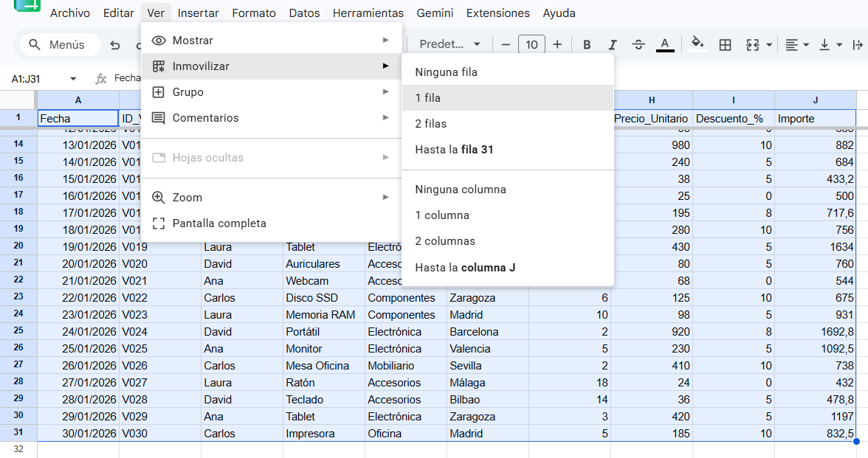868x458 pixels.
Task: Apply strikethrough formatting
Action: tap(638, 45)
